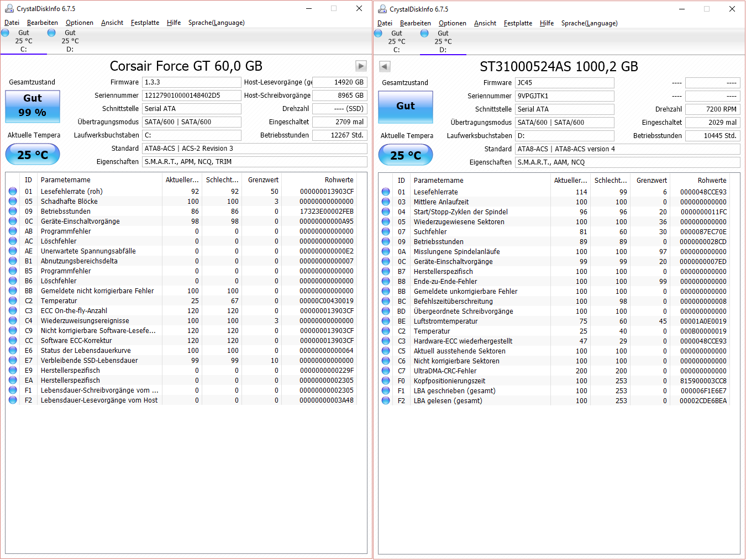Click status orb for Mittlere Anlaufzeit row
The width and height of the screenshot is (746, 560).
click(x=386, y=202)
